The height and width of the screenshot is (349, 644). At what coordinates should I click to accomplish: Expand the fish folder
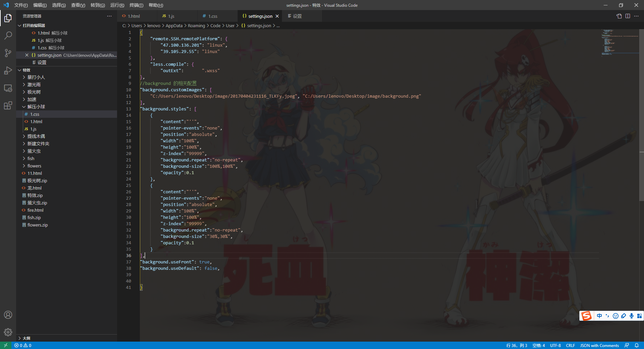(x=66, y=158)
